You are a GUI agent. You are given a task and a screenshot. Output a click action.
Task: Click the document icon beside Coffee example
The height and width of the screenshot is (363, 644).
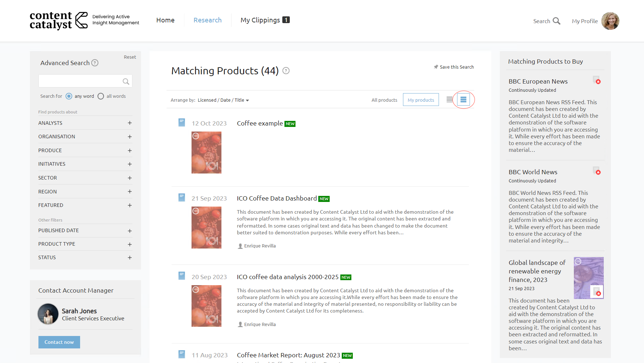coord(182,123)
